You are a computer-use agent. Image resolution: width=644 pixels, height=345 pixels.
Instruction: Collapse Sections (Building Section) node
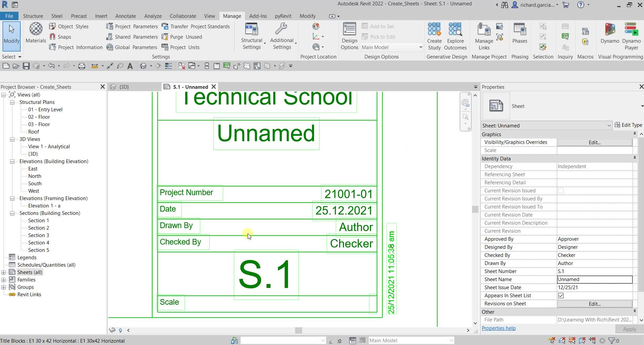[12, 213]
